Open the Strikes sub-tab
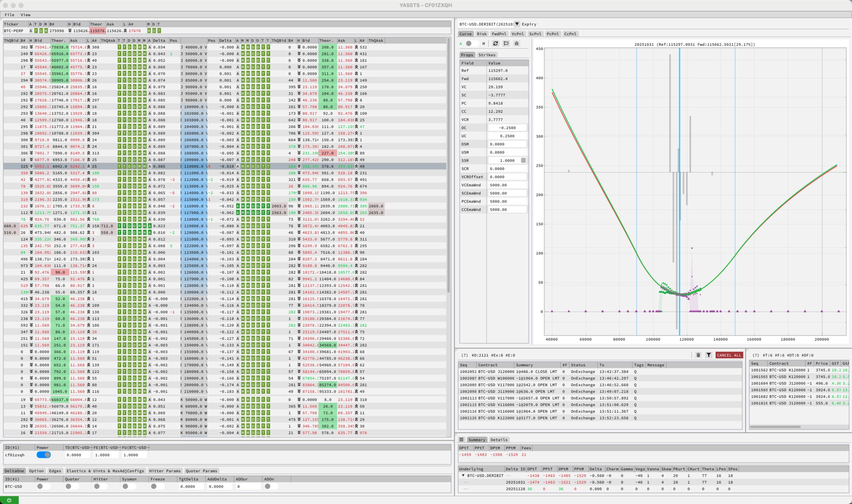Image resolution: width=852 pixels, height=504 pixels. 487,55
